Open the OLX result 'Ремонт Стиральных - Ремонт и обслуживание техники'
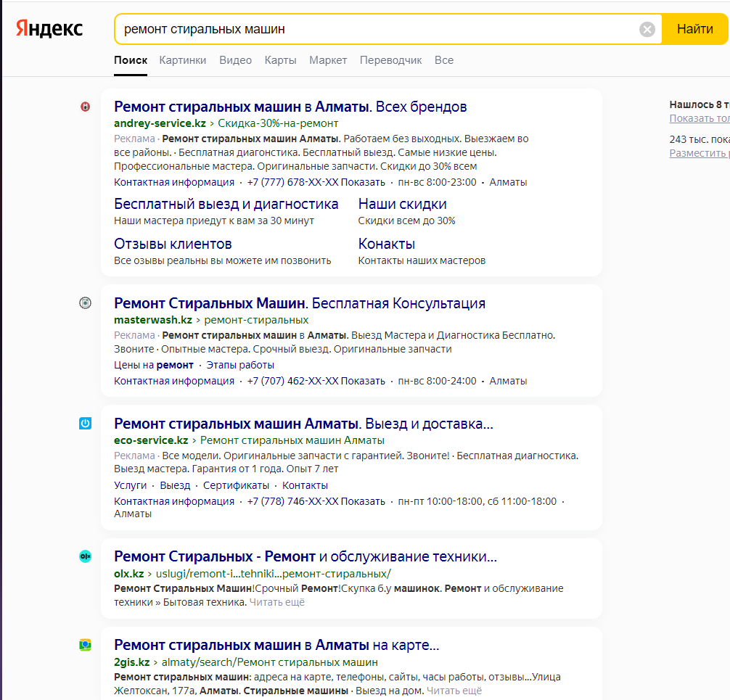Screen dimensions: 730x700 click(305, 556)
